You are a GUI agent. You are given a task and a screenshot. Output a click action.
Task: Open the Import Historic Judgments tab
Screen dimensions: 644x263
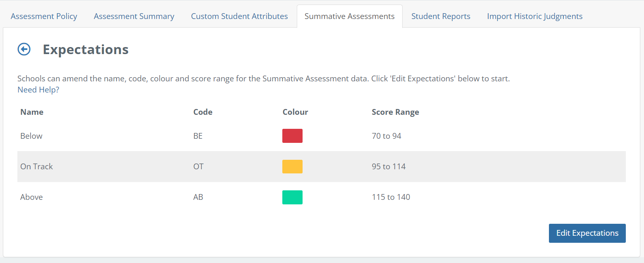pyautogui.click(x=534, y=17)
